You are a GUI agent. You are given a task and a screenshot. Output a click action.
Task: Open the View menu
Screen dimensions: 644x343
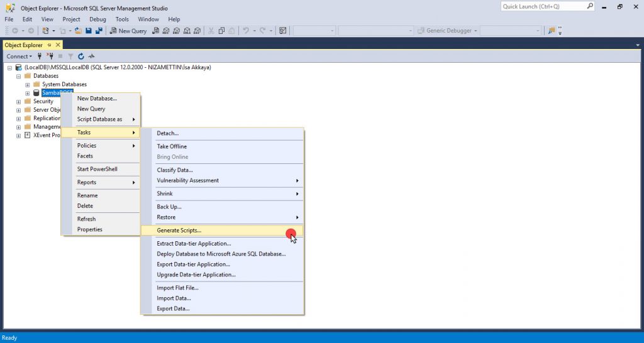[x=47, y=19]
